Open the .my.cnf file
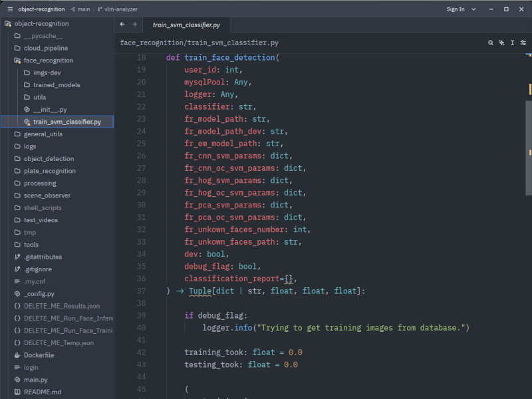The image size is (532, 399). [57, 281]
